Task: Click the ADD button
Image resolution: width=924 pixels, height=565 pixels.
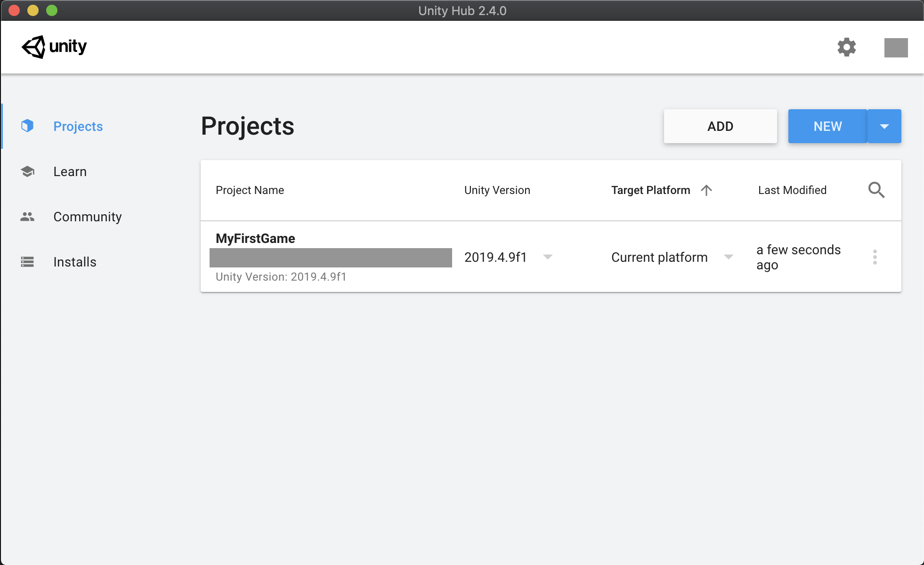Action: pyautogui.click(x=720, y=126)
